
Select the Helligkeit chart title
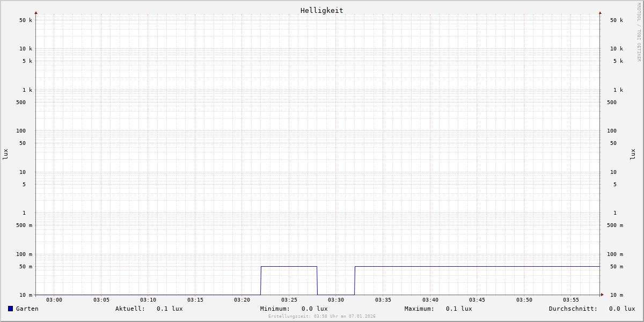point(321,10)
